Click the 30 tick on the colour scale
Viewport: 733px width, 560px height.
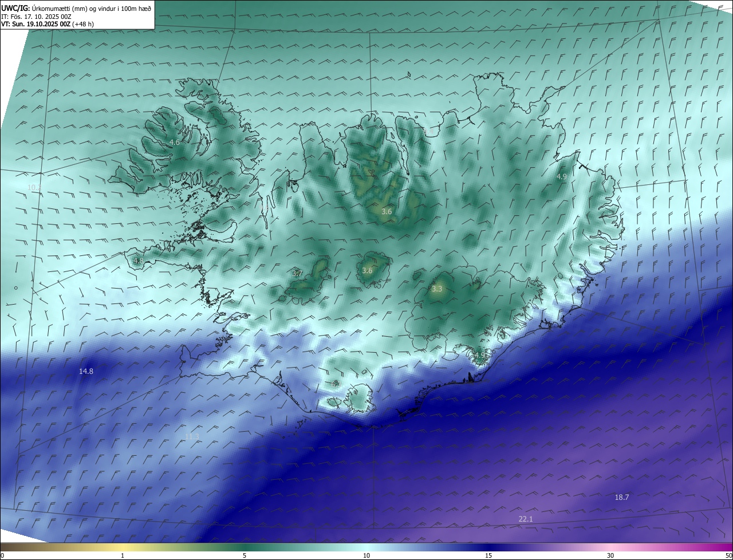point(610,555)
